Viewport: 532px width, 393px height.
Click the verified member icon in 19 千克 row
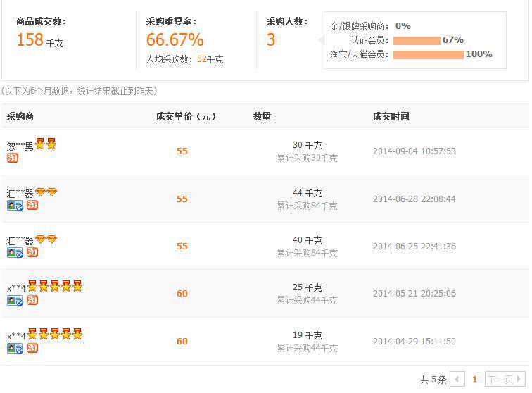(x=15, y=349)
